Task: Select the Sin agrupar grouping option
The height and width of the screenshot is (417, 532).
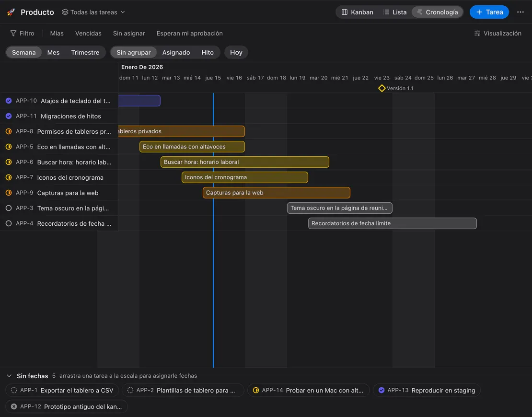Action: tap(134, 53)
